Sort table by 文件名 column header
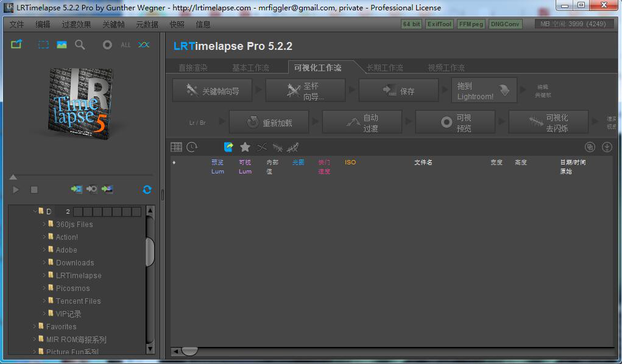The width and height of the screenshot is (622, 364). (423, 162)
